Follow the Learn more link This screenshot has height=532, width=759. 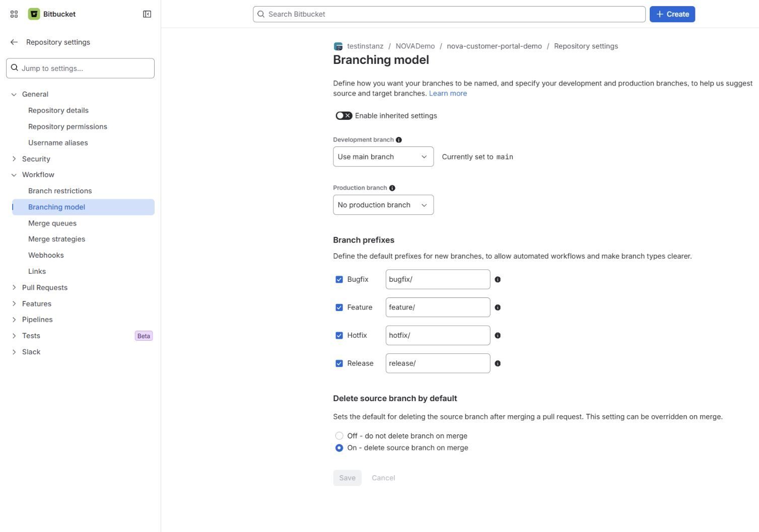click(x=448, y=94)
